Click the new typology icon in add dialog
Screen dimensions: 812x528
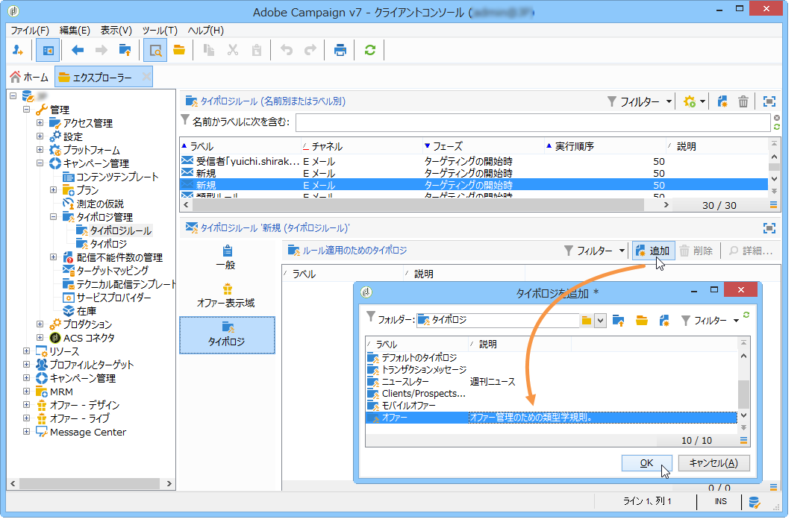click(x=664, y=321)
